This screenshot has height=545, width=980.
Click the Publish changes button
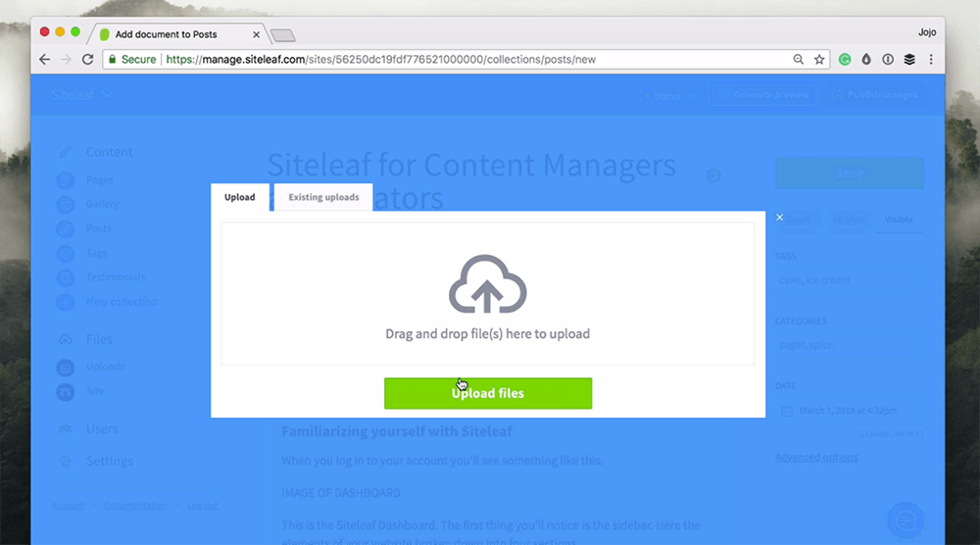point(874,95)
